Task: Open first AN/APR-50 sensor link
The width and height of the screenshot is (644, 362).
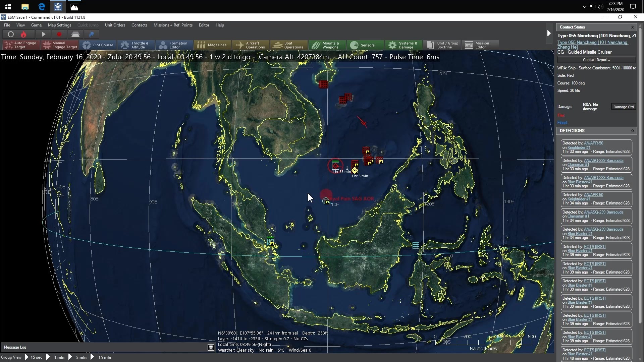Action: pyautogui.click(x=593, y=143)
